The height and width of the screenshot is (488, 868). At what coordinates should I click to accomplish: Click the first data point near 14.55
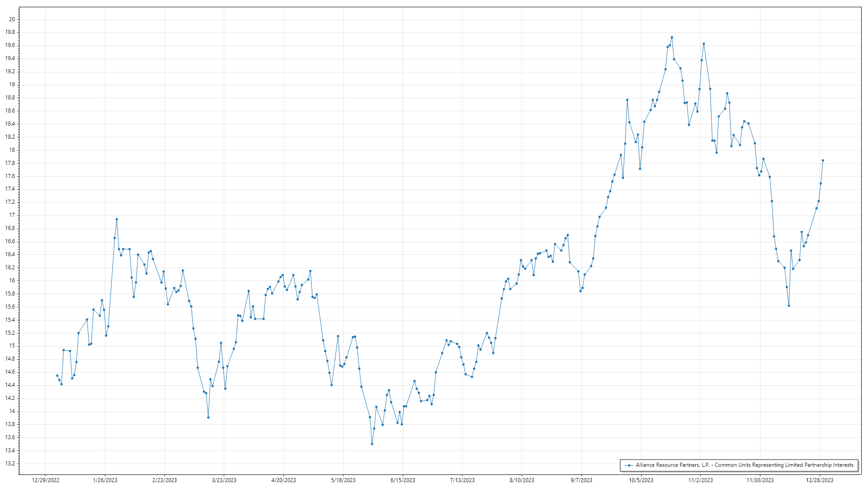tap(57, 375)
